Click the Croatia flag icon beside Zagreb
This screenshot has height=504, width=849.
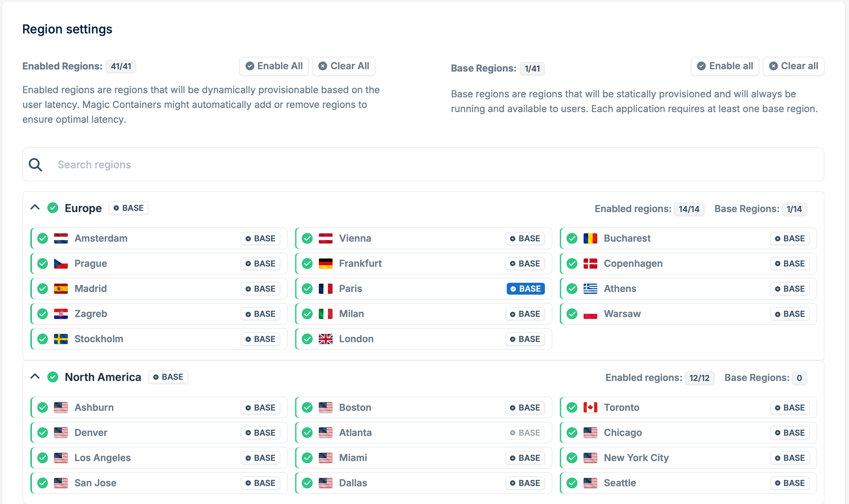tap(61, 314)
